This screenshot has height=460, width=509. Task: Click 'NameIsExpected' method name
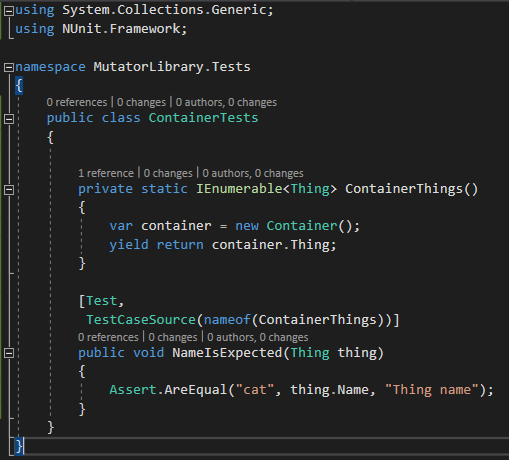pyautogui.click(x=227, y=353)
